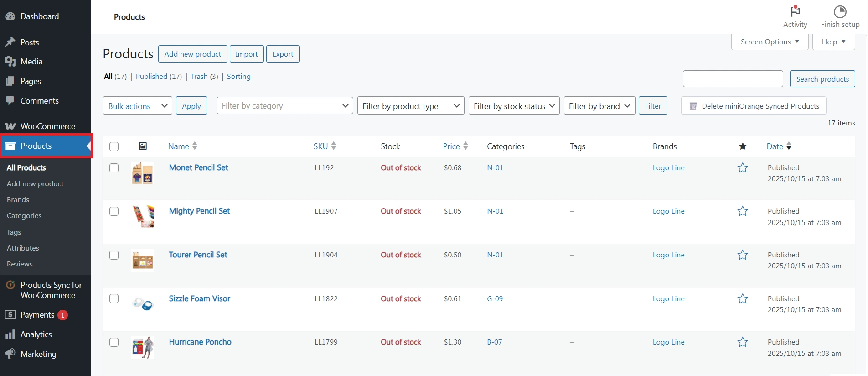
Task: Click the Analytics bar chart icon
Action: click(x=10, y=334)
